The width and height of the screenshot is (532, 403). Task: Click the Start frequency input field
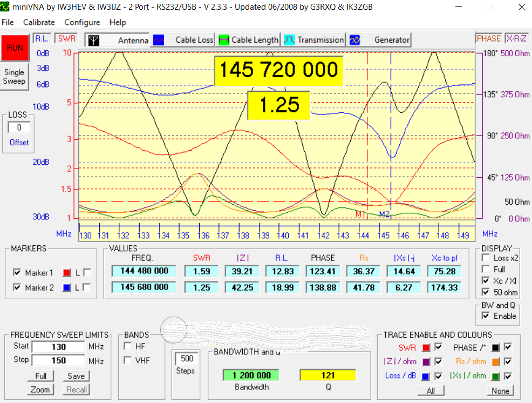[x=58, y=347]
